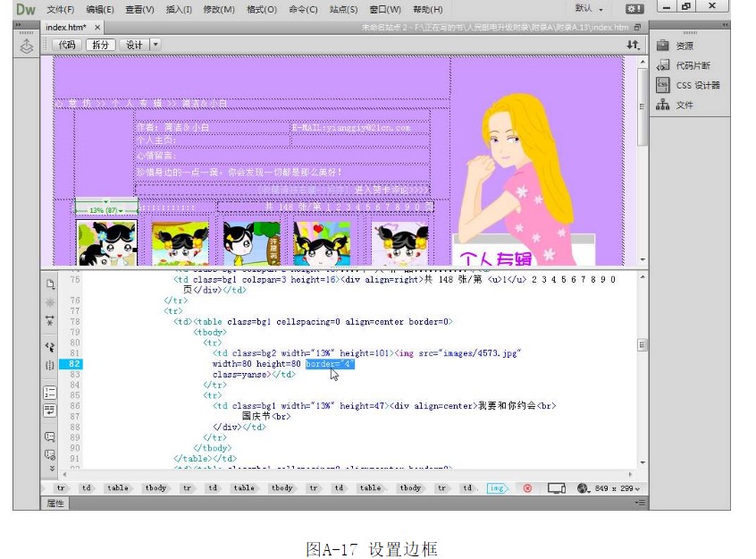756x559 pixels.
Task: Select the parent tag icon
Action: tap(50, 345)
